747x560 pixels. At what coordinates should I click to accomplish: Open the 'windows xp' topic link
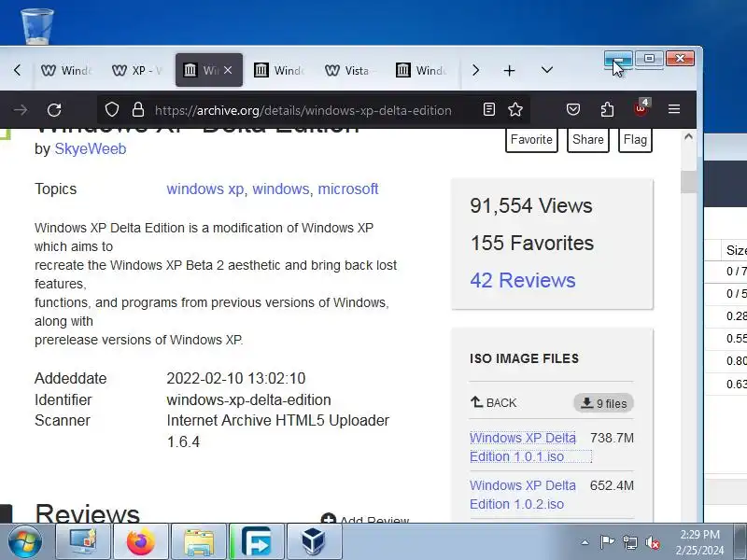(x=205, y=189)
